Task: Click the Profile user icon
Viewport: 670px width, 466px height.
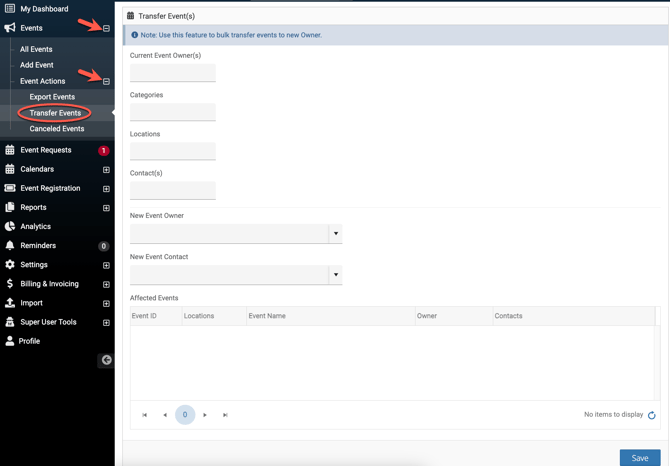Action: click(x=10, y=341)
